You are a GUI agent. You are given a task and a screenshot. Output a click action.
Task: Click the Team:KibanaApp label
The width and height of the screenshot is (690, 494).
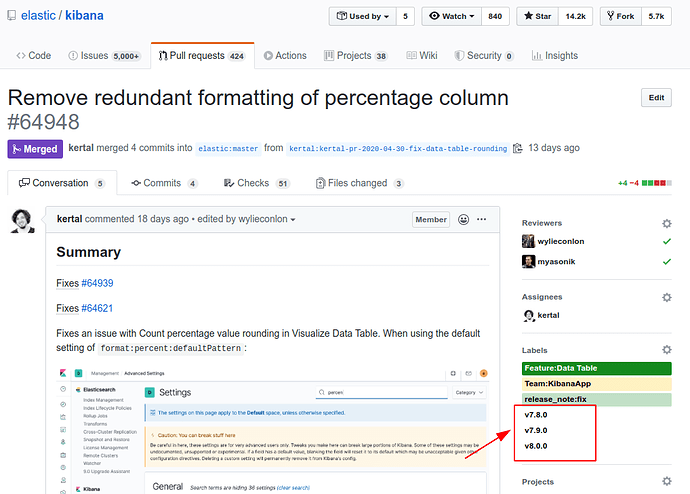(597, 384)
